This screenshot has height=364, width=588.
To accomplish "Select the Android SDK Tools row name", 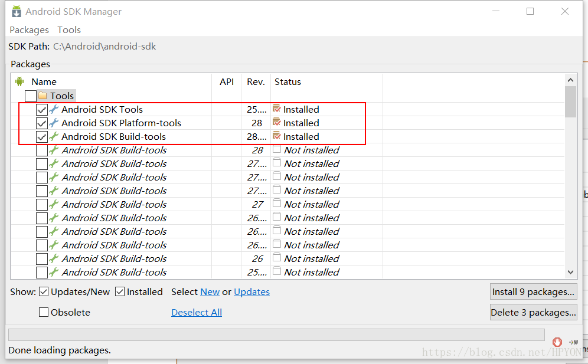I will click(102, 110).
